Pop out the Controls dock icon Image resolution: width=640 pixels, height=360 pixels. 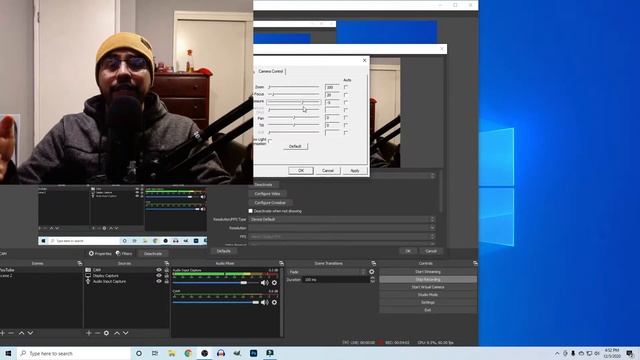pyautogui.click(x=475, y=264)
